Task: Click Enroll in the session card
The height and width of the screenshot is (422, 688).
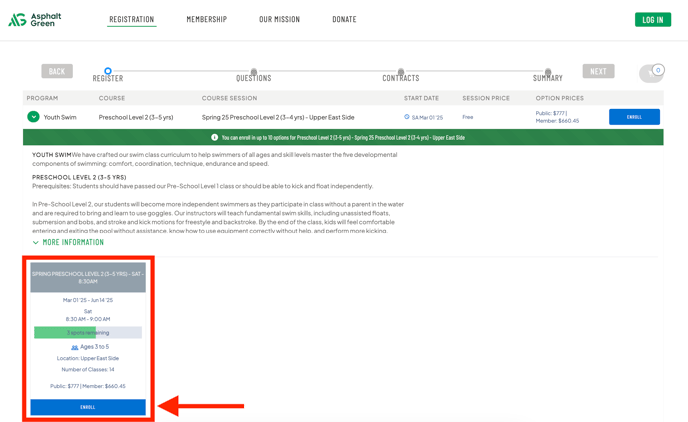Action: 88,407
